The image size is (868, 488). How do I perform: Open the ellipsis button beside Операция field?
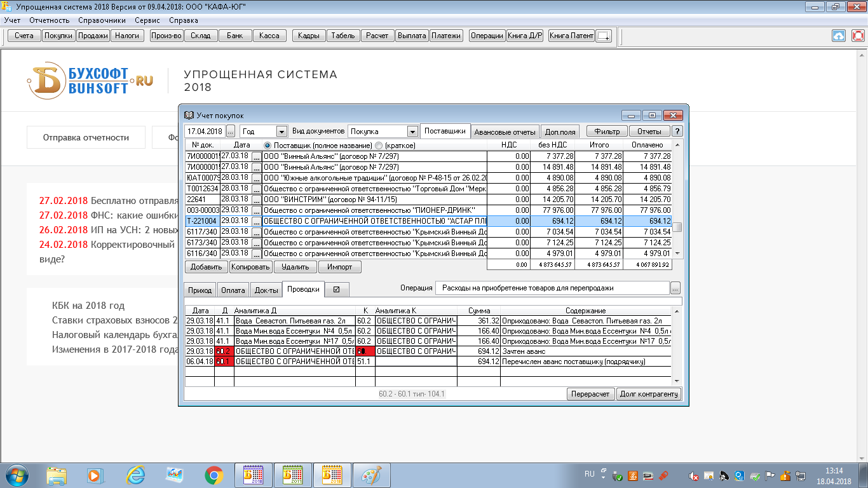pyautogui.click(x=675, y=288)
